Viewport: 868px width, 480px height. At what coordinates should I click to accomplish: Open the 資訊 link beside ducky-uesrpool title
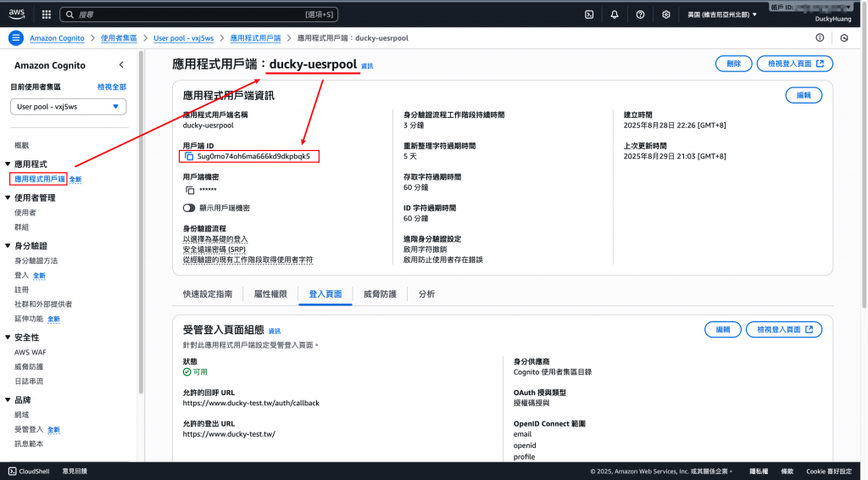coord(367,66)
